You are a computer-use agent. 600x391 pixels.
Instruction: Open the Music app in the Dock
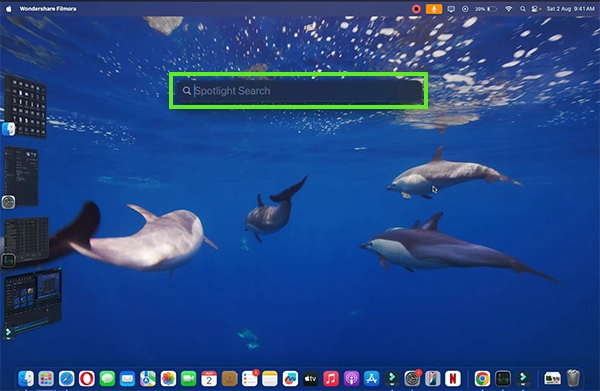pos(331,379)
